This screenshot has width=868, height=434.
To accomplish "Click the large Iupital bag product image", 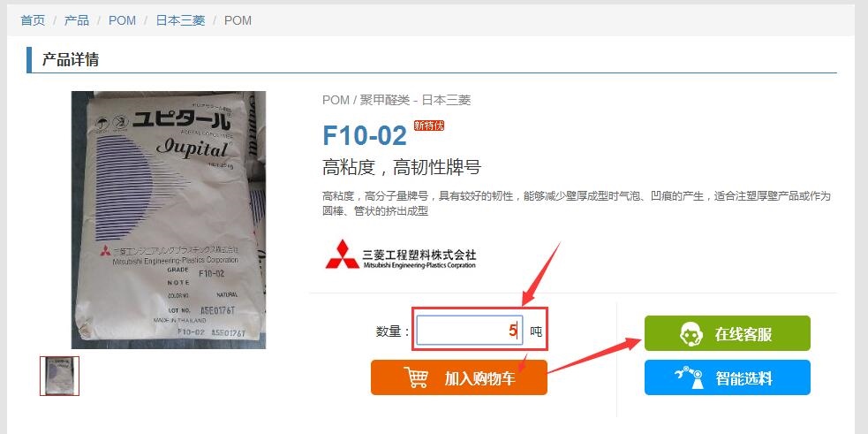I will point(169,220).
